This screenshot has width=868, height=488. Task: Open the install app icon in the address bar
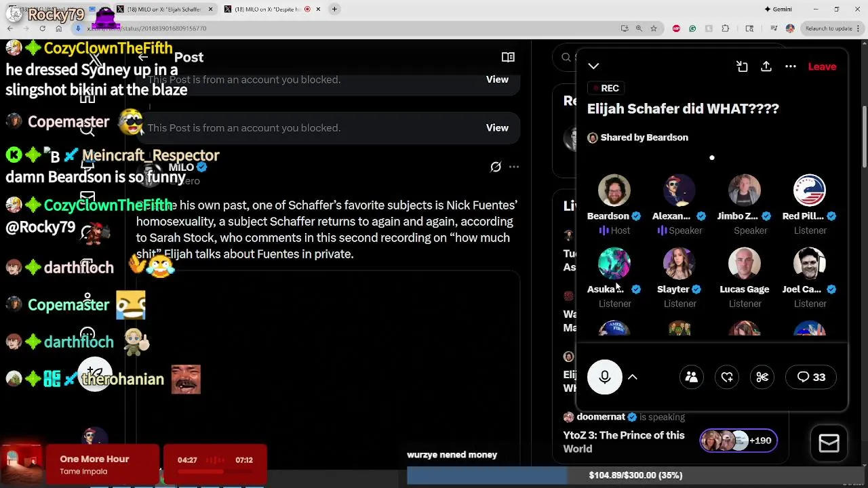point(624,28)
